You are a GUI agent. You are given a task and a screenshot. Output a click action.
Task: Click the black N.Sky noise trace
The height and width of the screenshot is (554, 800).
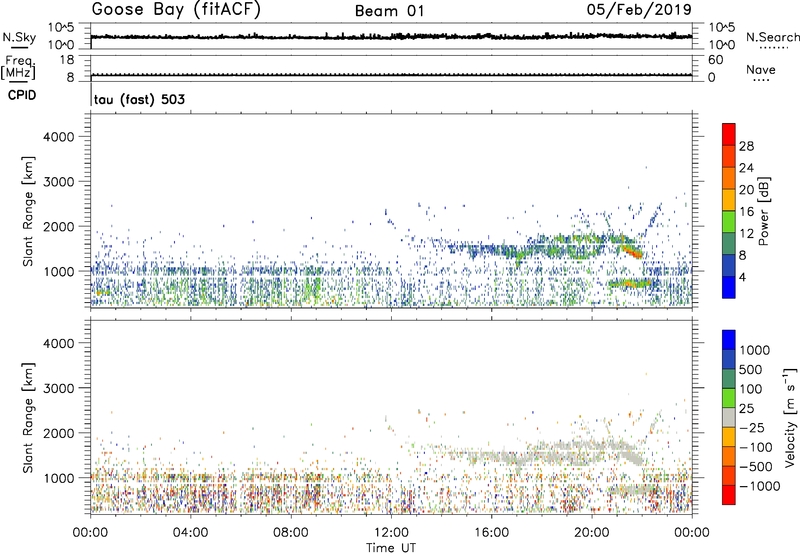(x=391, y=37)
